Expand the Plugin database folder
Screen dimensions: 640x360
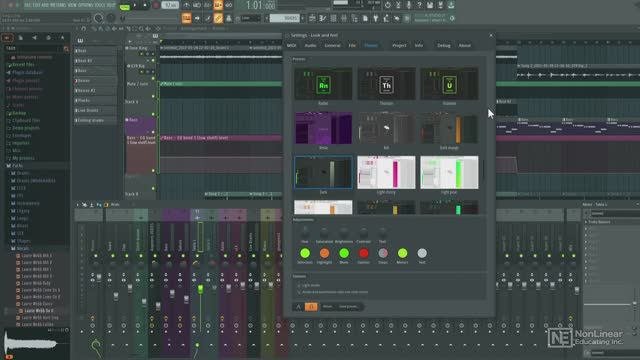coord(27,73)
